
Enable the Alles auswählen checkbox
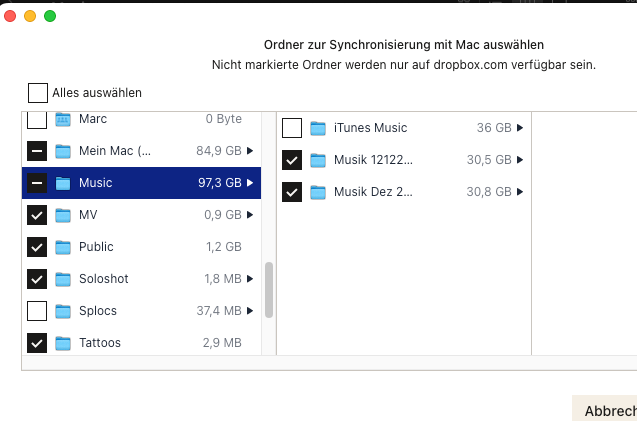(x=38, y=93)
